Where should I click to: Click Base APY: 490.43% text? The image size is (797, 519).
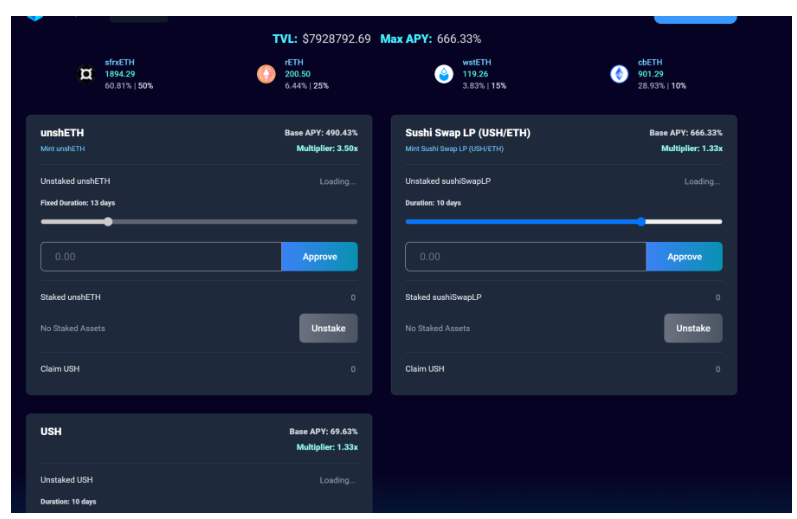coord(321,133)
